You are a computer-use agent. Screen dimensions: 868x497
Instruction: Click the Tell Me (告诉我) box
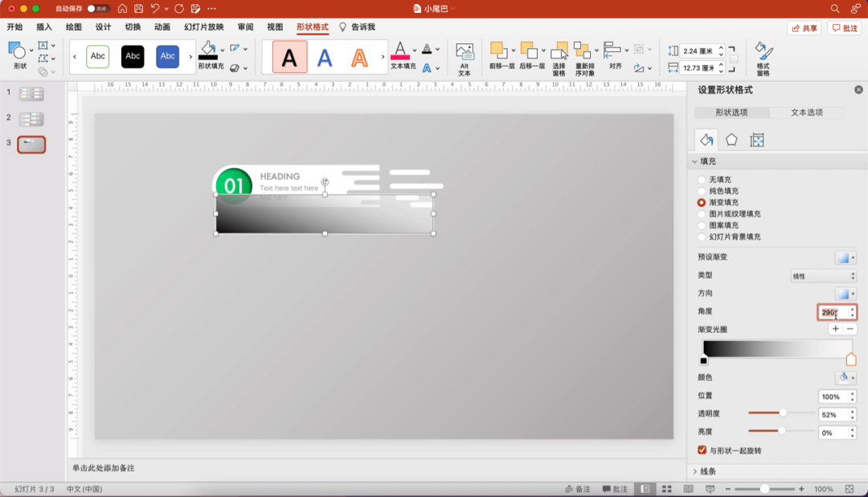pos(358,27)
